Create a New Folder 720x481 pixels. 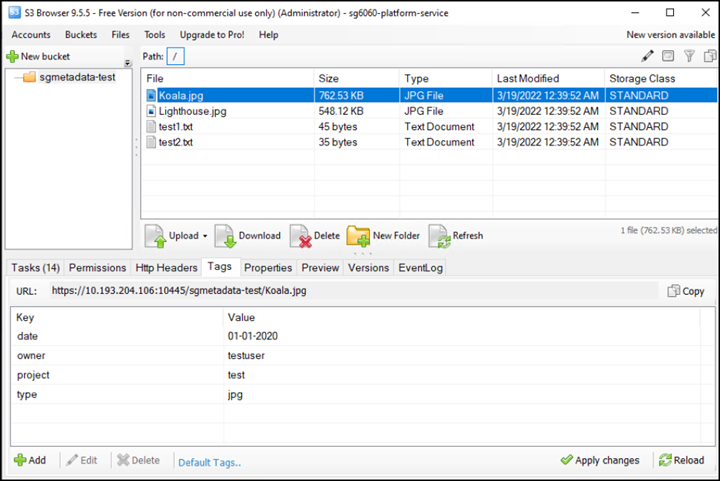pyautogui.click(x=383, y=236)
